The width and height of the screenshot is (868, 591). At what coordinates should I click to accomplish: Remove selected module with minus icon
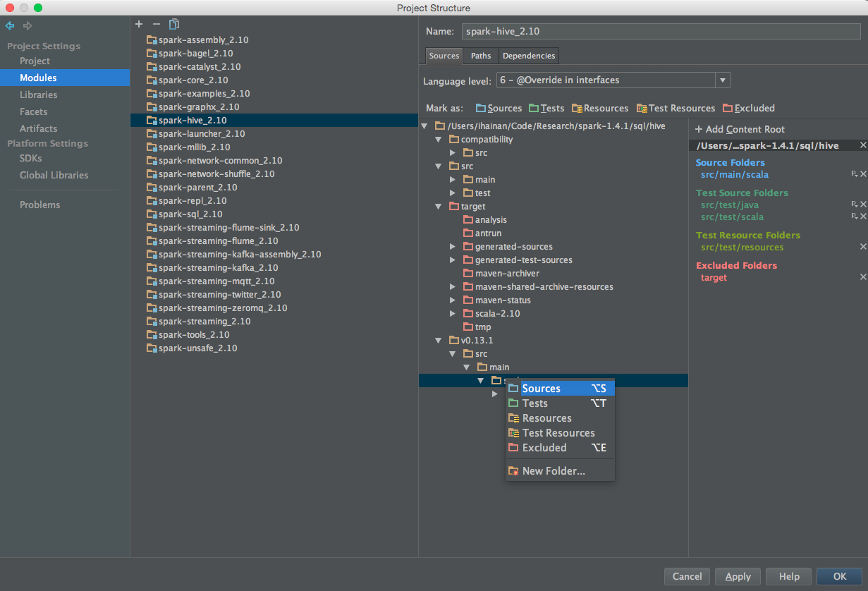pyautogui.click(x=157, y=24)
